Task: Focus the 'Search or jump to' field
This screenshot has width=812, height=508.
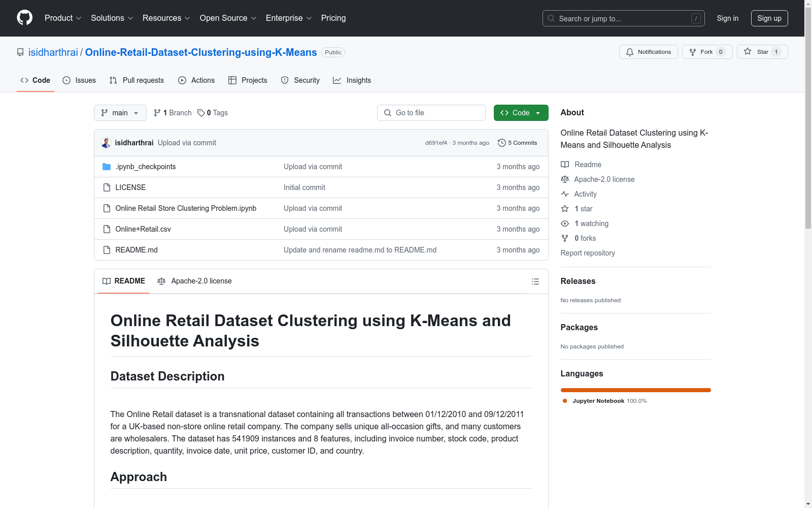Action: click(x=624, y=18)
